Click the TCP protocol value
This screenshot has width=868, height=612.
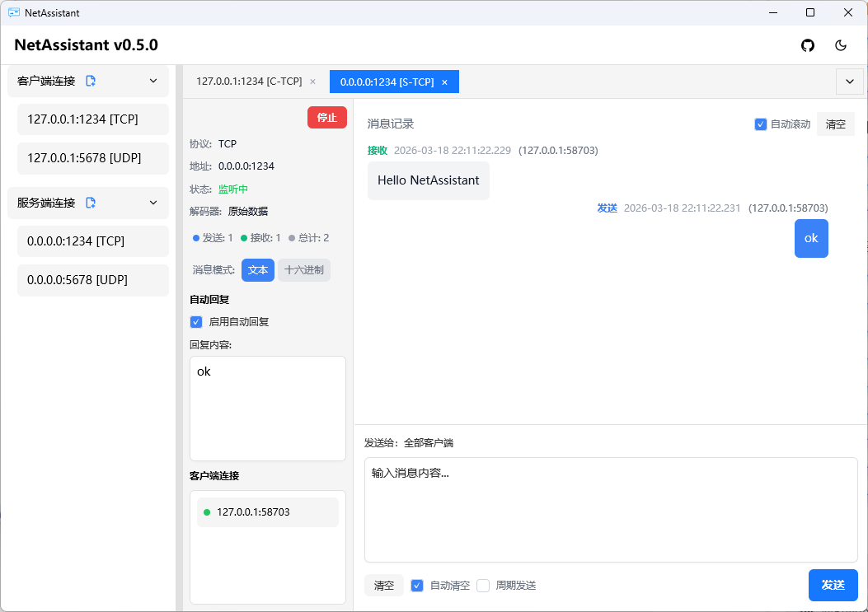tap(228, 144)
